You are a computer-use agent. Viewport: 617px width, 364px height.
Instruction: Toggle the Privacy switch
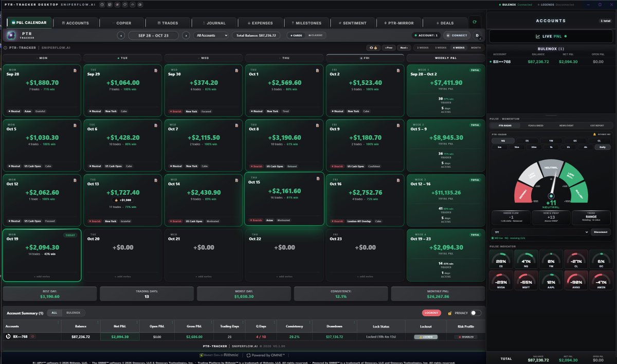pyautogui.click(x=476, y=313)
